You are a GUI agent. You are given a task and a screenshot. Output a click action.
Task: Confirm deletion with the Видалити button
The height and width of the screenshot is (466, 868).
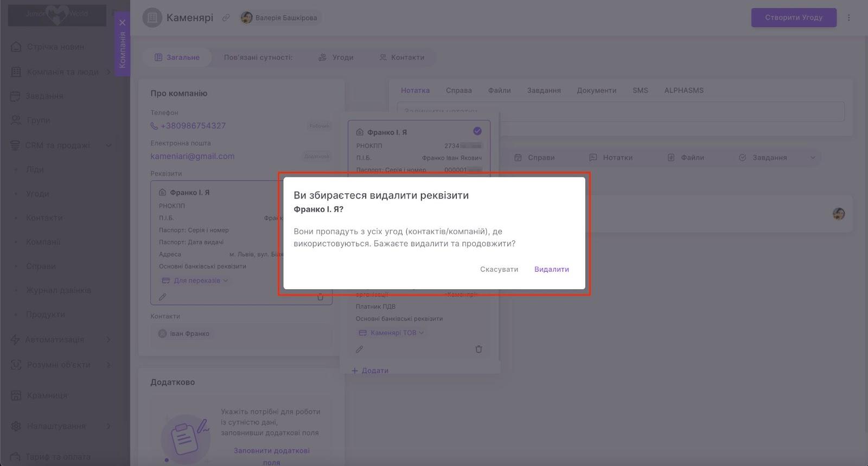[x=551, y=269]
